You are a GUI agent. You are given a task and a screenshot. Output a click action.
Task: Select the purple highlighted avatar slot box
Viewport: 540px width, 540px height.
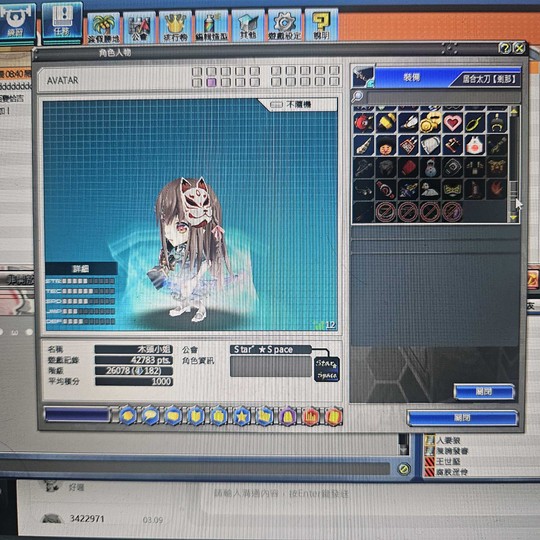[x=211, y=82]
